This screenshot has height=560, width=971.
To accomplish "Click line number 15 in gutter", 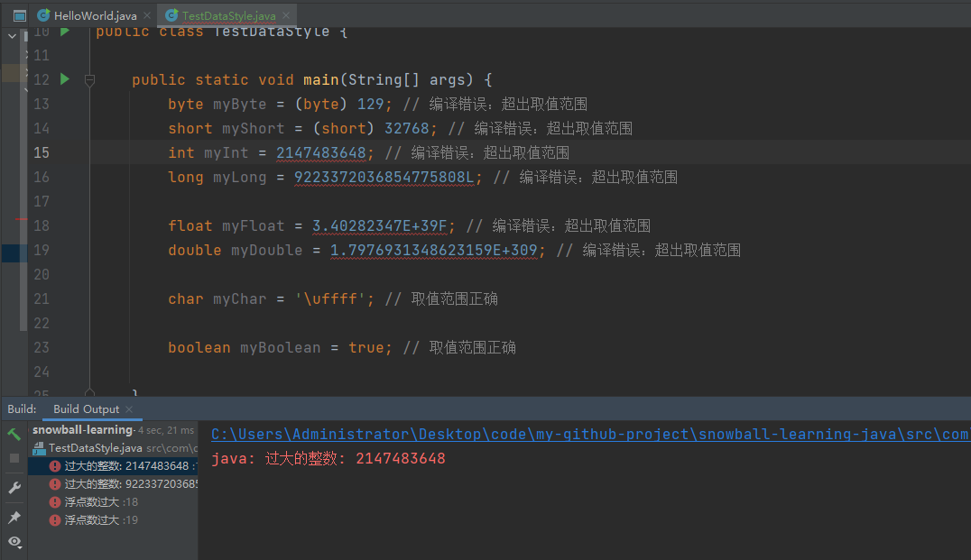I will [41, 152].
